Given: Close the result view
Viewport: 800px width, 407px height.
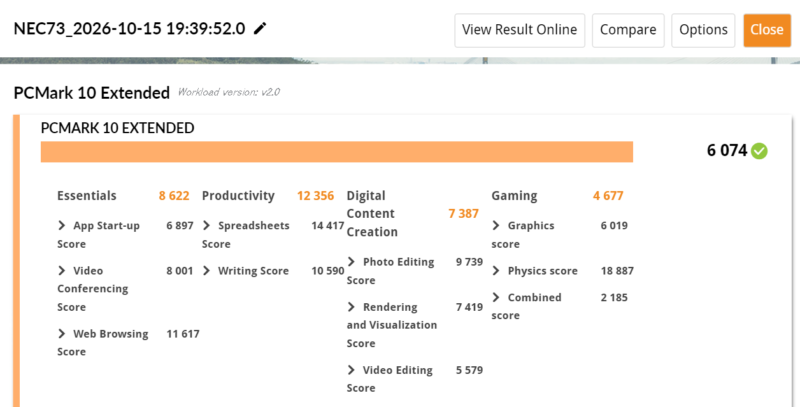Looking at the screenshot, I should pos(767,30).
